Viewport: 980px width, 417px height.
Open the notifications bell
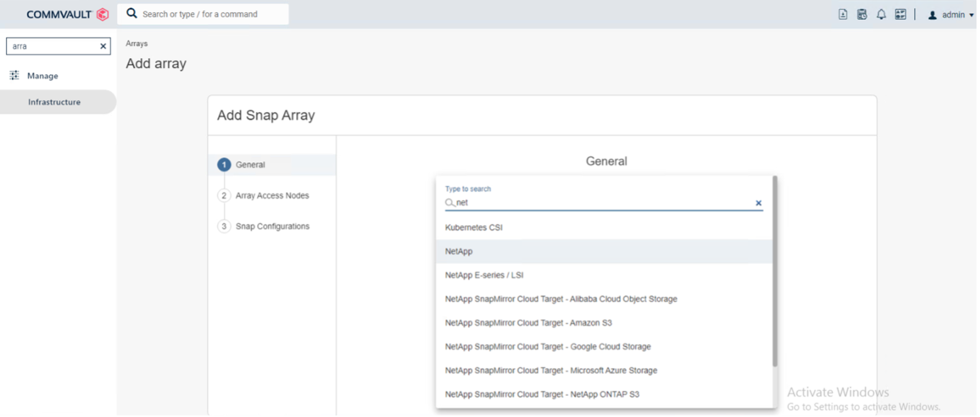click(x=881, y=14)
